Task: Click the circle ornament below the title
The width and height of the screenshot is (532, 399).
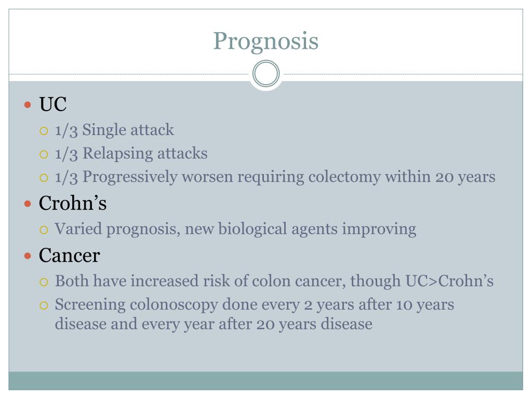Action: click(266, 74)
